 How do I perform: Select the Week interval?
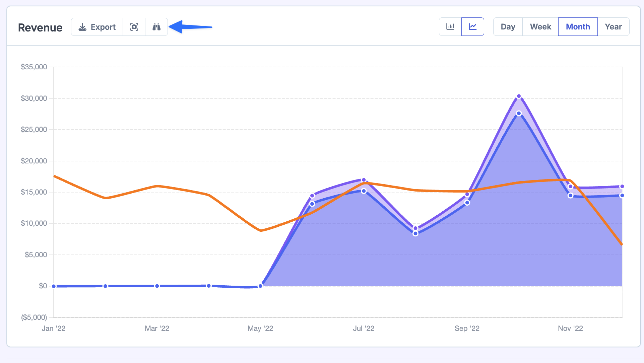point(540,27)
